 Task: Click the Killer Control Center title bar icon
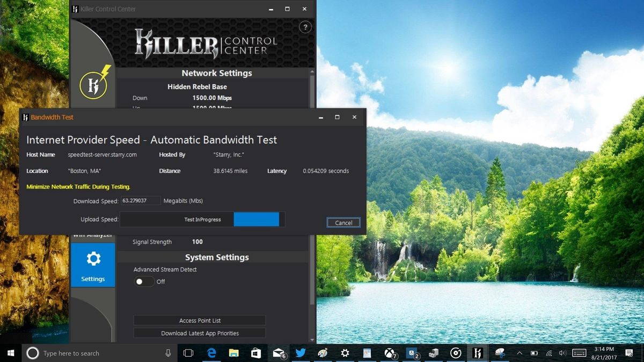pos(76,9)
